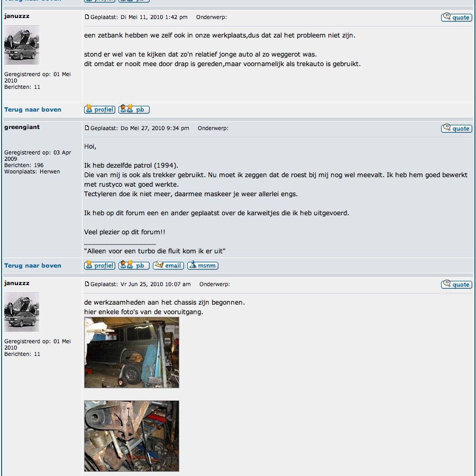
Task: Open photo of green Patrol in workshop
Action: click(132, 352)
